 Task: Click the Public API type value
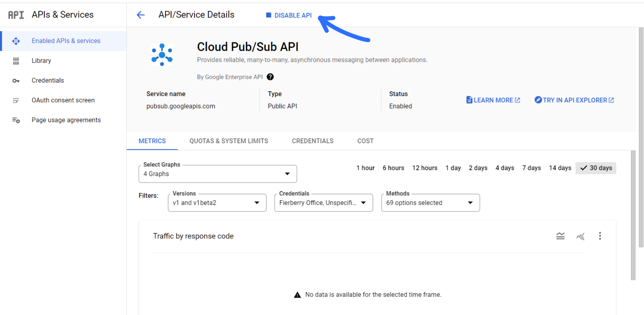pyautogui.click(x=282, y=106)
